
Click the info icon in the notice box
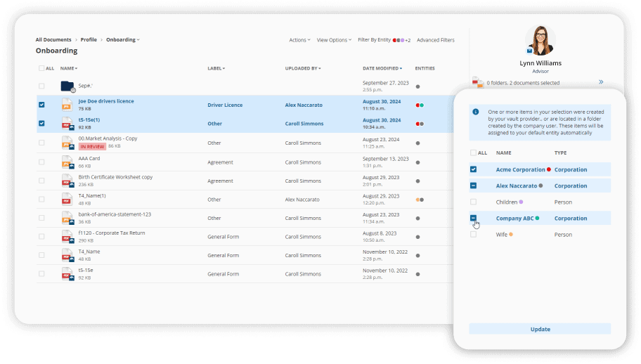(x=476, y=112)
